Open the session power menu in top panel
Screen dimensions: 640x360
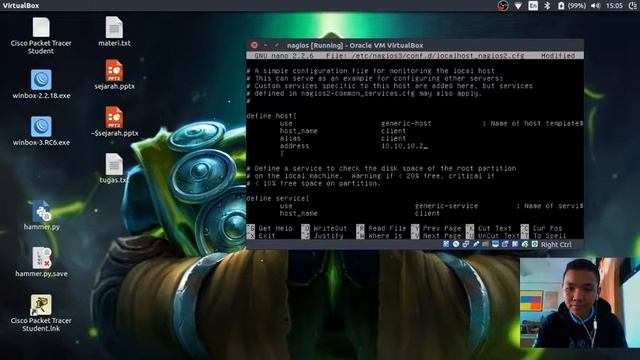(633, 6)
